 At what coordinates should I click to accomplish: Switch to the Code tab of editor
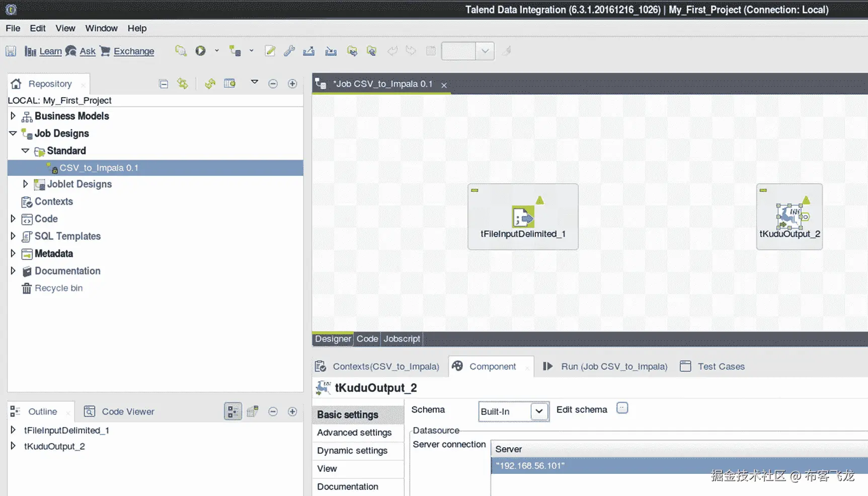click(367, 339)
